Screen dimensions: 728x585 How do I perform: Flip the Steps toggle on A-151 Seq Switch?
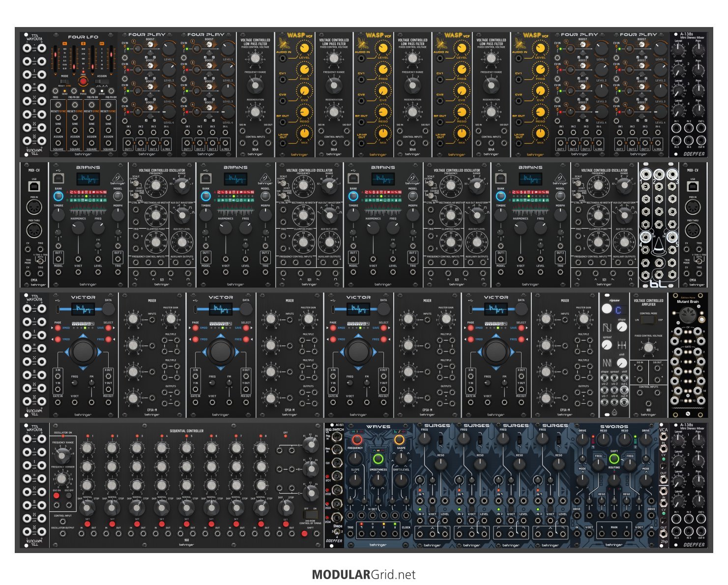click(336, 531)
